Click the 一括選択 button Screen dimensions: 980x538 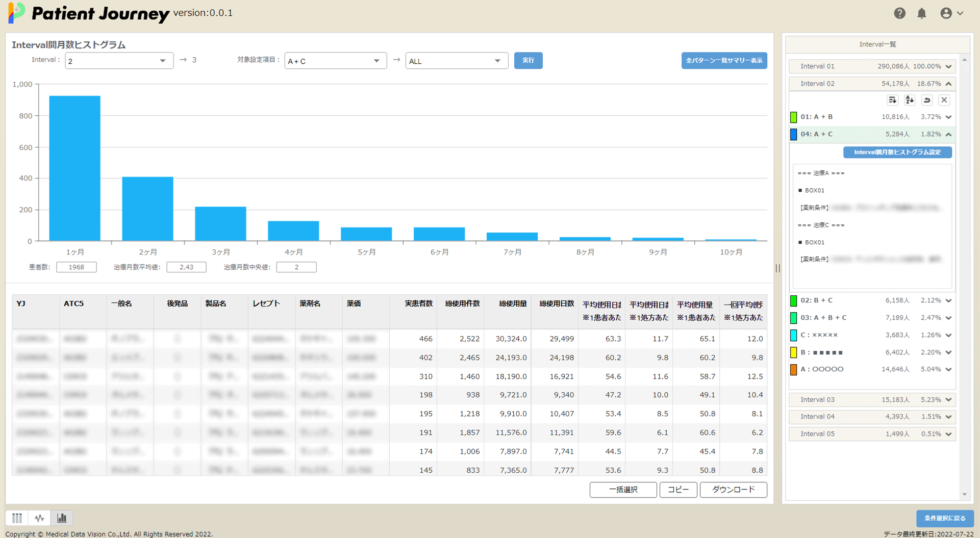coord(623,490)
